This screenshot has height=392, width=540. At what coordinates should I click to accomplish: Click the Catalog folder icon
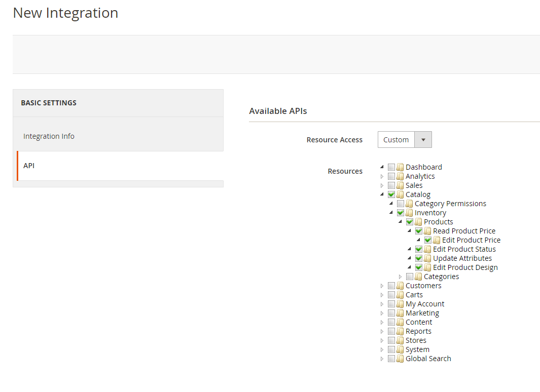point(401,194)
